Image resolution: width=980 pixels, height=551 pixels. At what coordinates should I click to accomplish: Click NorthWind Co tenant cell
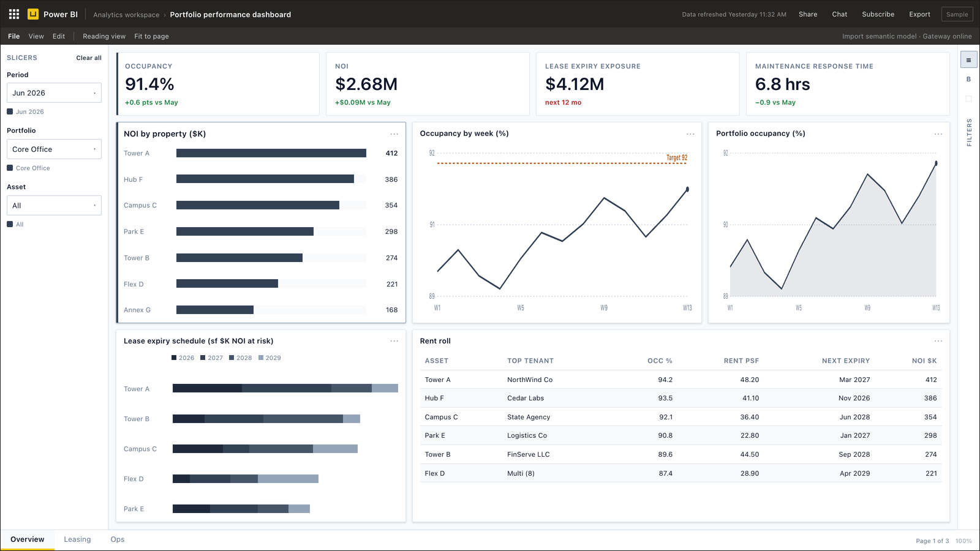coord(530,380)
